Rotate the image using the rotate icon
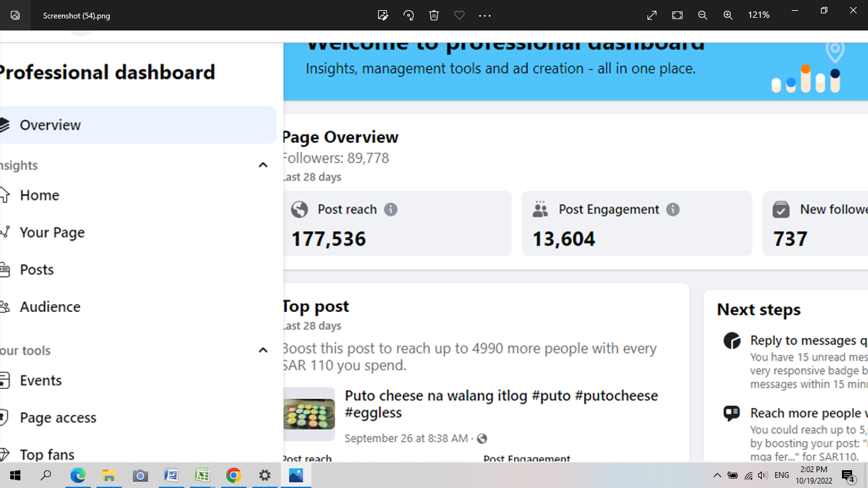Image resolution: width=868 pixels, height=488 pixels. [x=409, y=15]
